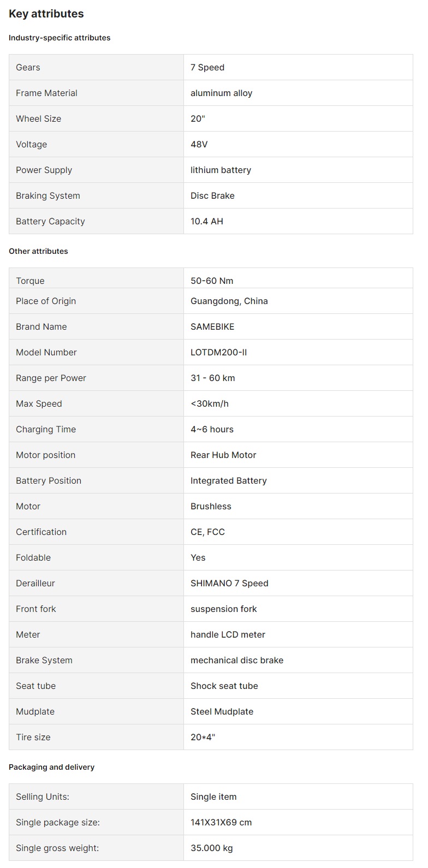428x868 pixels.
Task: Click the 48V voltage value
Action: tap(199, 144)
